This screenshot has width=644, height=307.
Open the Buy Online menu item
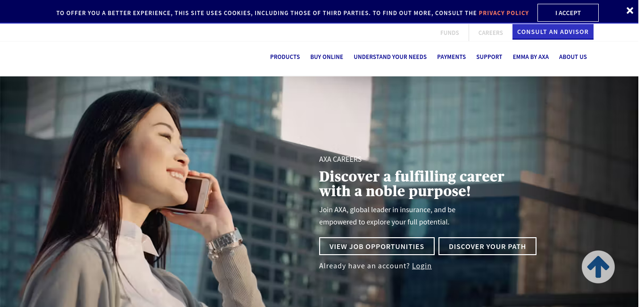[327, 57]
